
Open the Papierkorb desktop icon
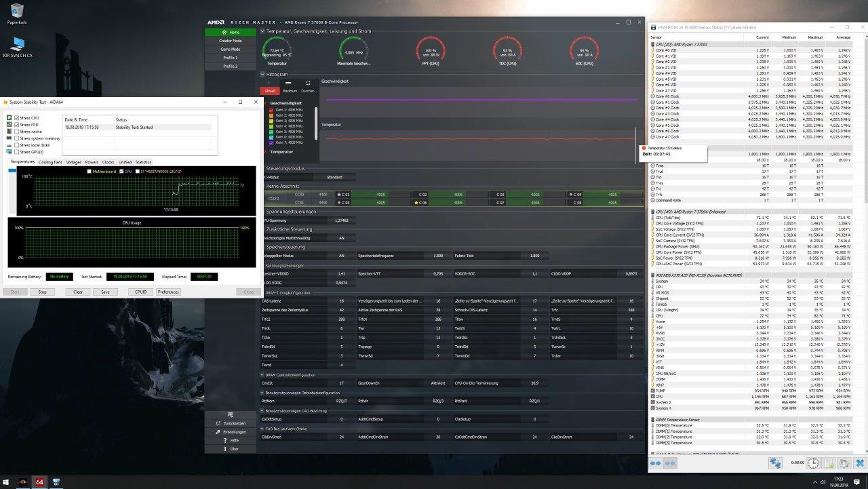pos(16,14)
